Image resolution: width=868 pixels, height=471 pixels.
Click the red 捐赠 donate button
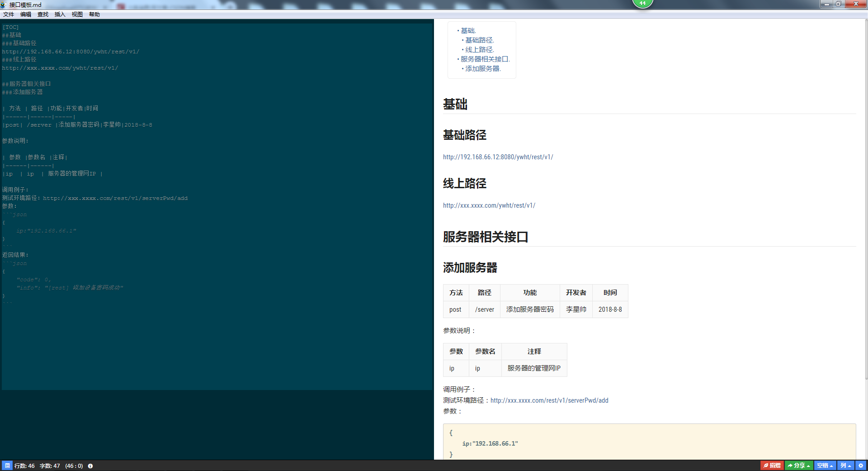pyautogui.click(x=772, y=466)
